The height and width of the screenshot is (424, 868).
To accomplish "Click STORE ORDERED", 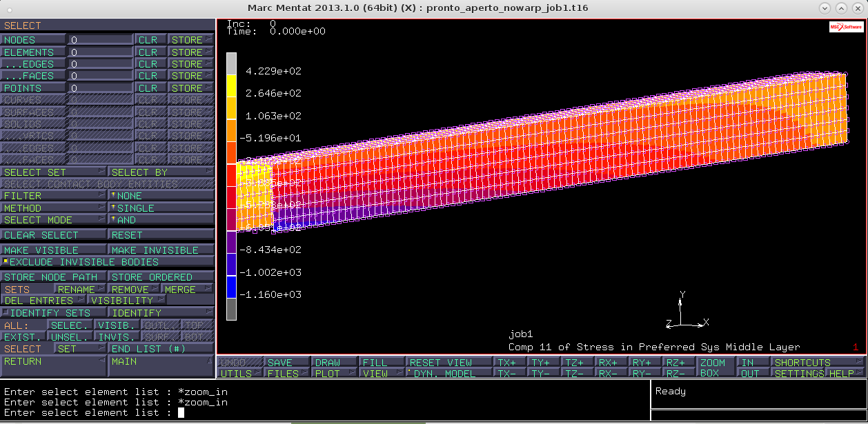I will 161,277.
